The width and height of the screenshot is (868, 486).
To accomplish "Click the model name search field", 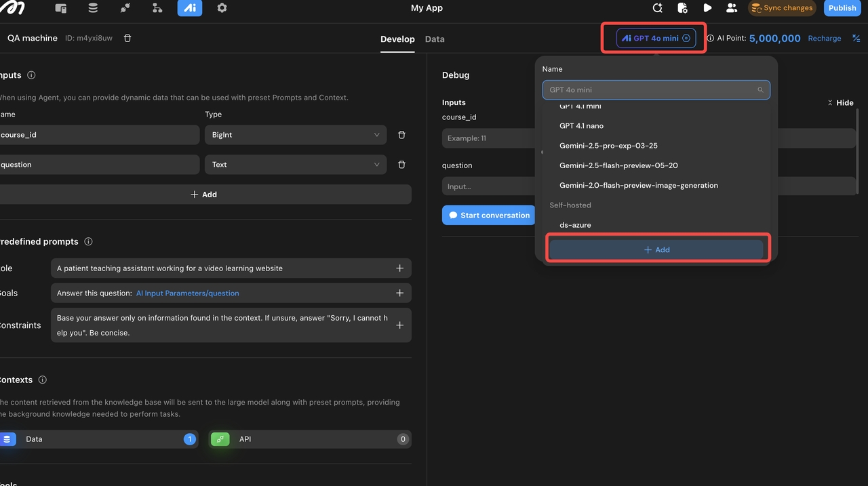I will 651,89.
